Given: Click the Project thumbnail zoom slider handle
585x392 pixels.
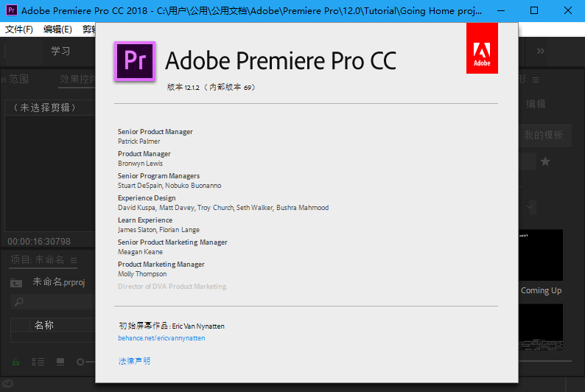Looking at the screenshot, I should 80,362.
